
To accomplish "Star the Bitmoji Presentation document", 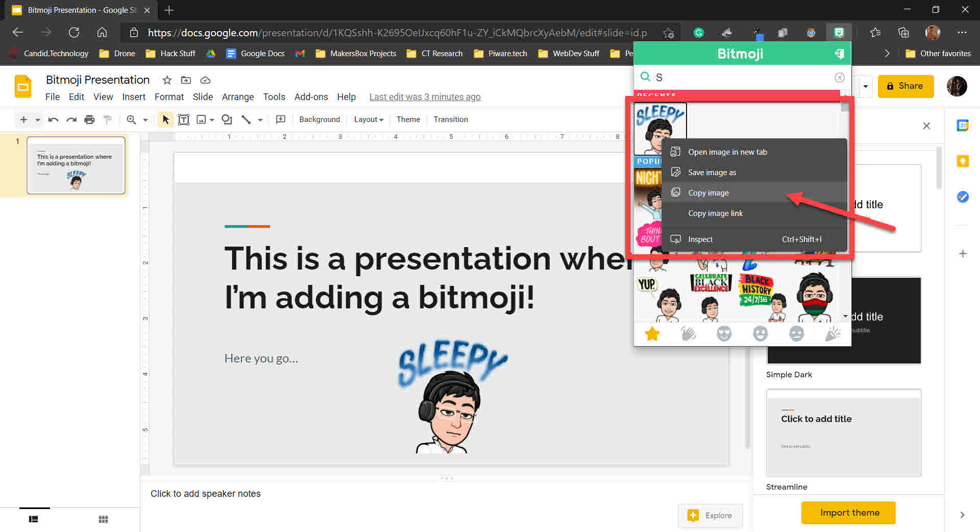I will (167, 80).
